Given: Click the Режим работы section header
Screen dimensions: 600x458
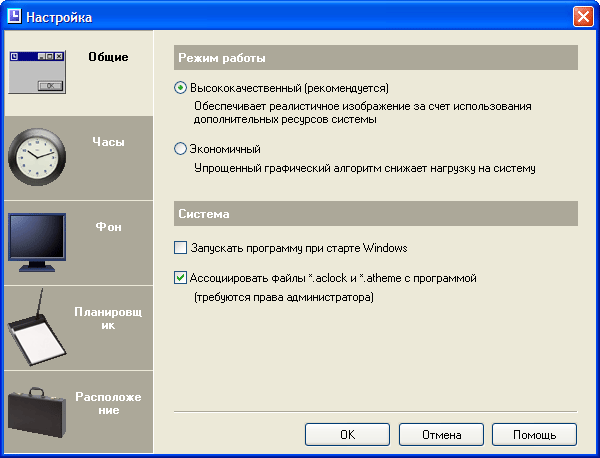Looking at the screenshot, I should coord(376,58).
